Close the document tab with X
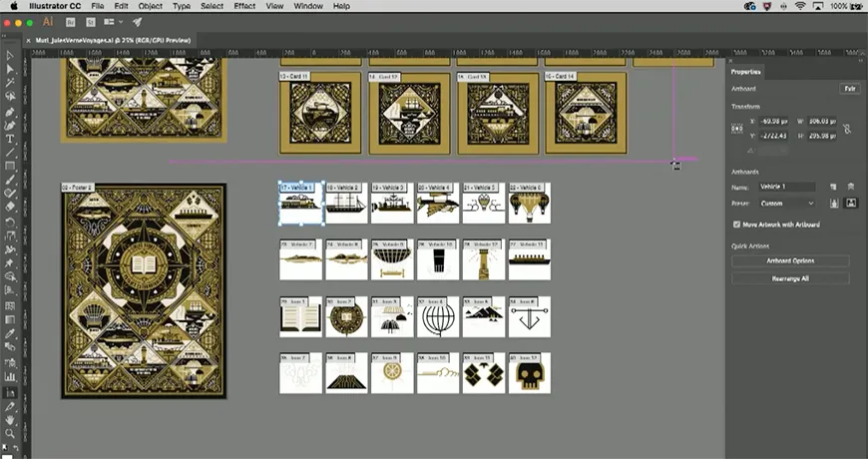This screenshot has height=459, width=868. pos(29,41)
